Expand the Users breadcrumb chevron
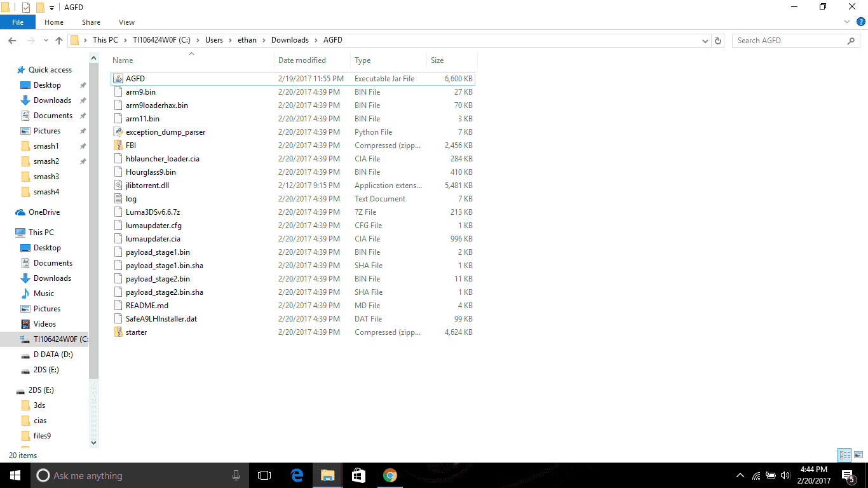The width and height of the screenshot is (868, 488). pyautogui.click(x=230, y=40)
